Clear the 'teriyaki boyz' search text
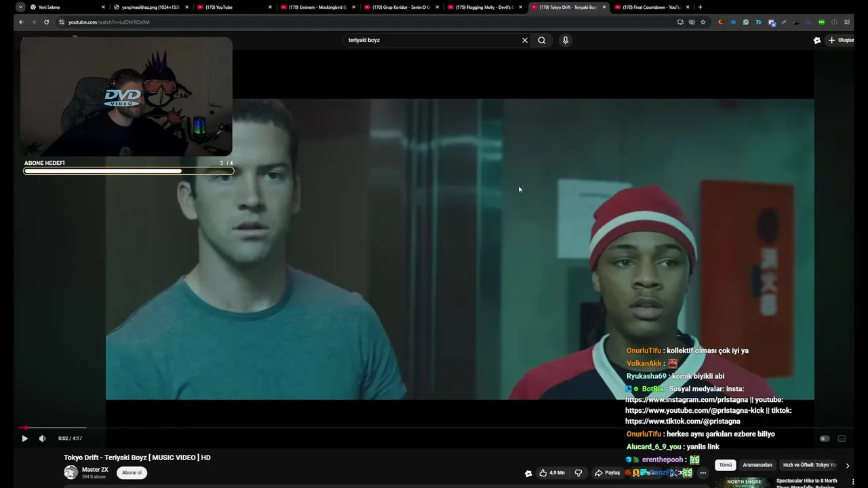 pos(525,40)
